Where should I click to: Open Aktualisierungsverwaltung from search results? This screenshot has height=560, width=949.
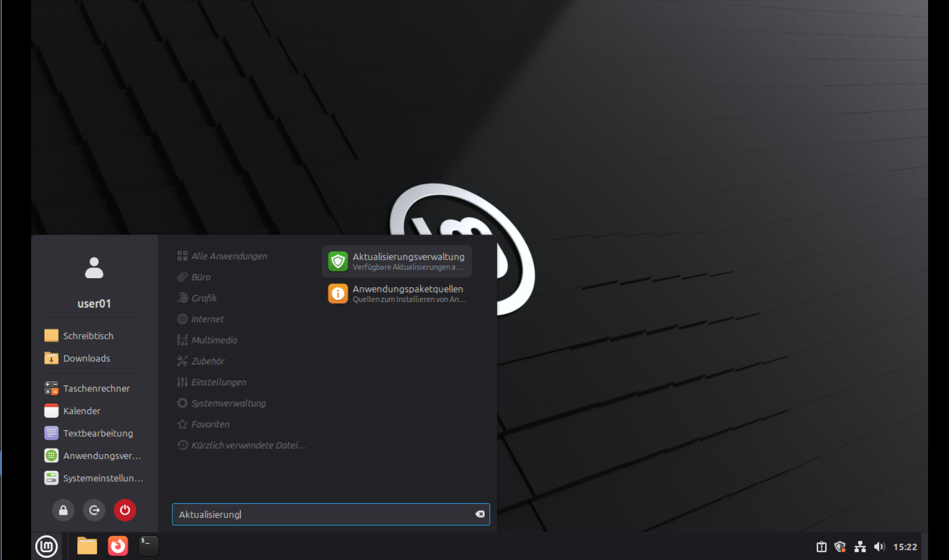point(397,261)
